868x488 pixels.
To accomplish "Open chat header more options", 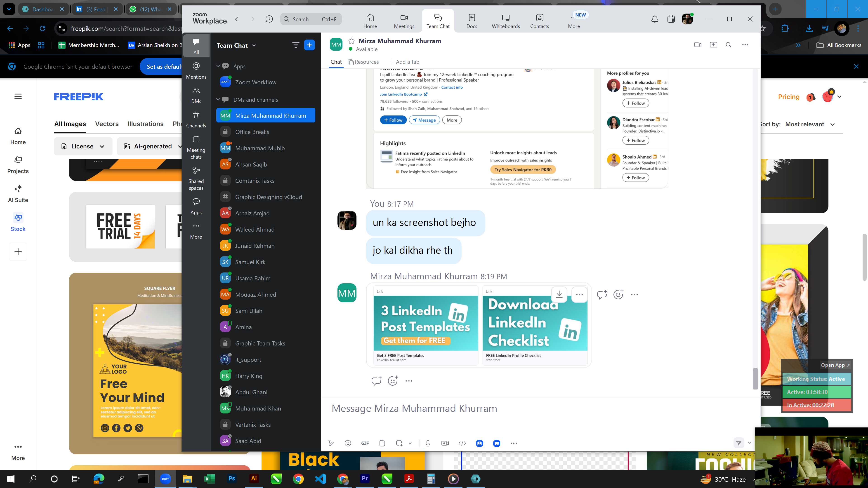I will [745, 45].
